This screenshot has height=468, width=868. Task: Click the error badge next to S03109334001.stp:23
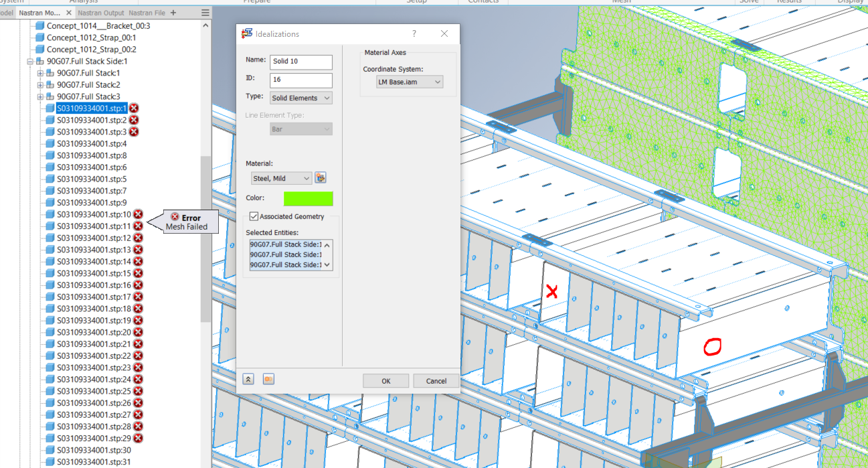click(x=138, y=366)
